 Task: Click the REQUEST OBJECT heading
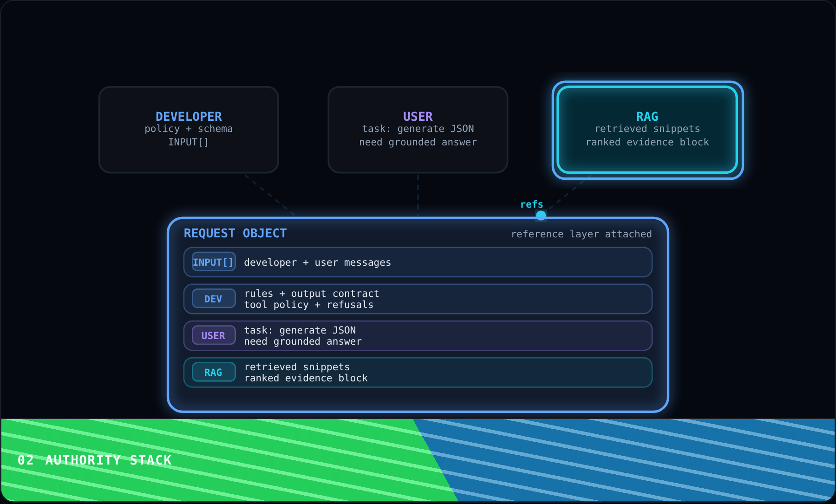point(235,233)
